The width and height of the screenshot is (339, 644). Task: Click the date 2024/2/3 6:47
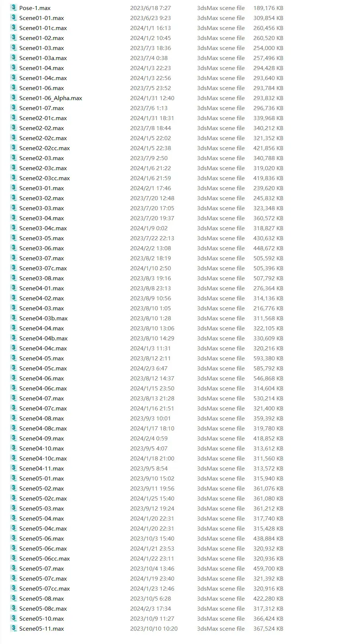point(149,368)
